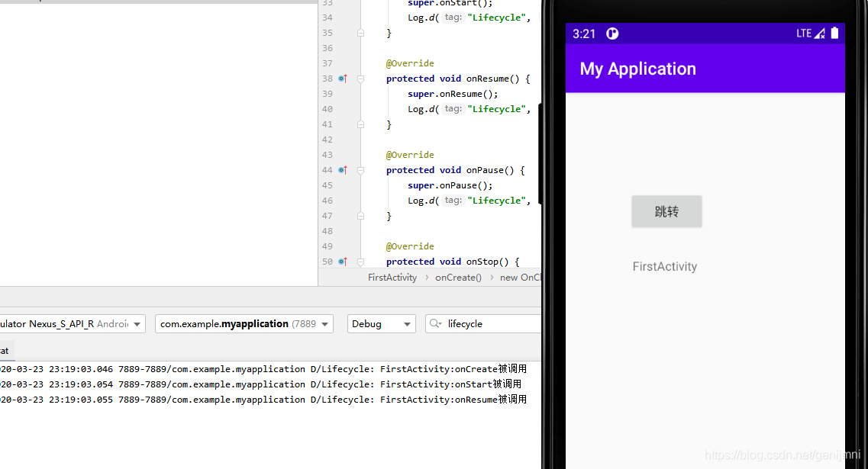Screen dimensions: 868x469
Task: Click the @Override annotation on line 43
Action: [410, 155]
